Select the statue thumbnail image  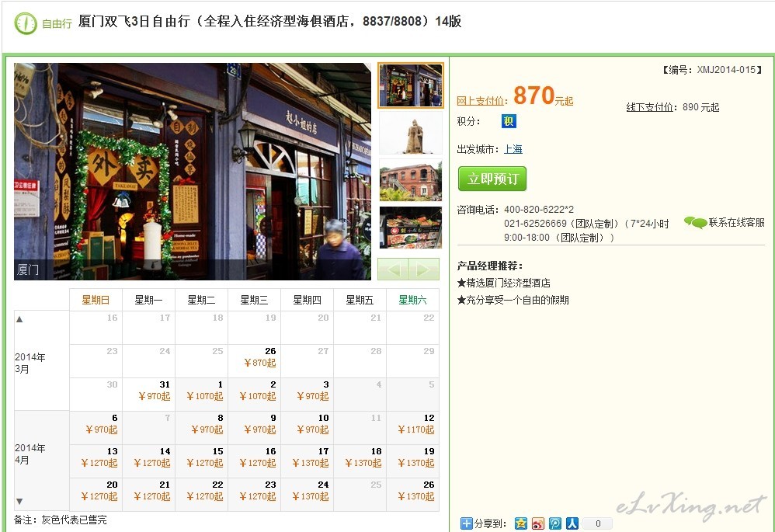tap(411, 133)
